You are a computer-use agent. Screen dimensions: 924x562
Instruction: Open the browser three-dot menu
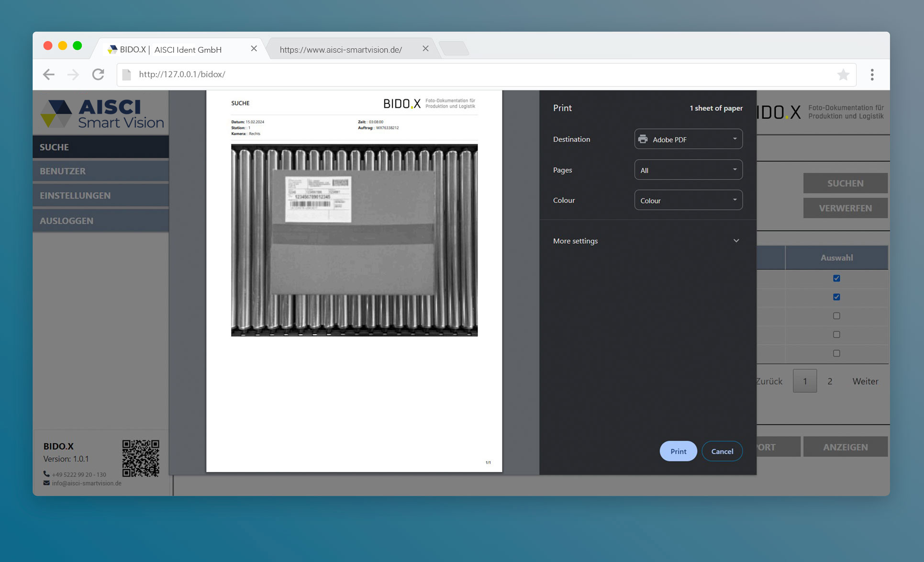pyautogui.click(x=872, y=74)
